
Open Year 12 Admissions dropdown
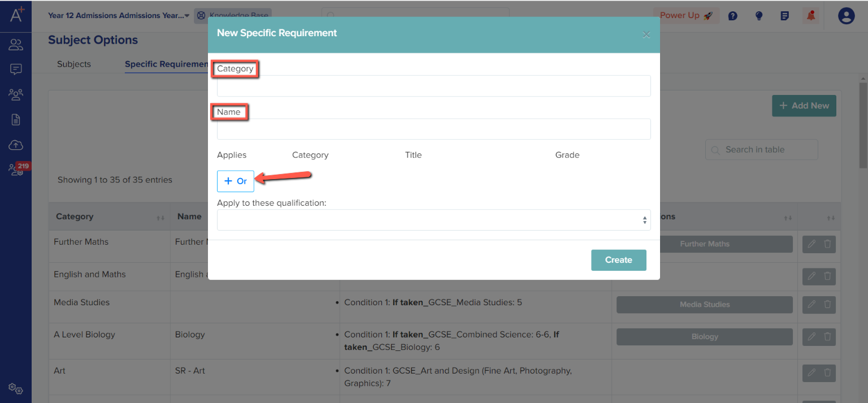click(119, 16)
